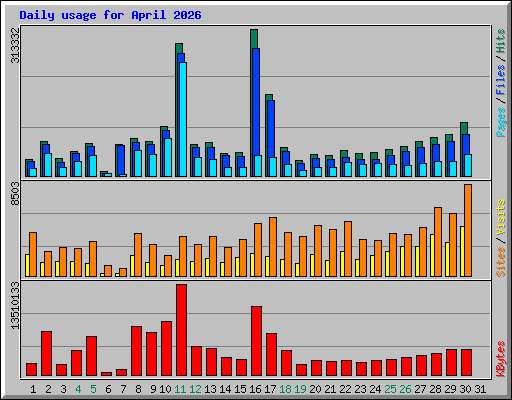Click the red KBytes bar for day 16
512x400 pixels.
coord(256,341)
